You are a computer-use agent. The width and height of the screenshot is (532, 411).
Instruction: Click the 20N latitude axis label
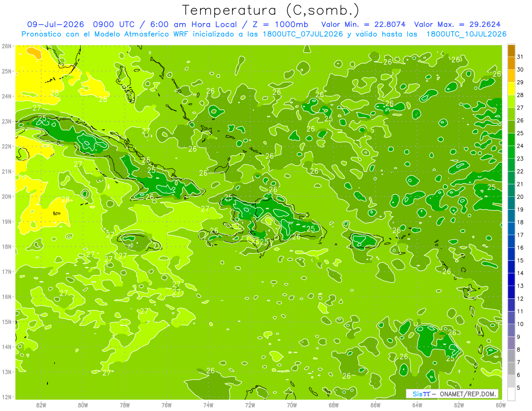[7, 196]
